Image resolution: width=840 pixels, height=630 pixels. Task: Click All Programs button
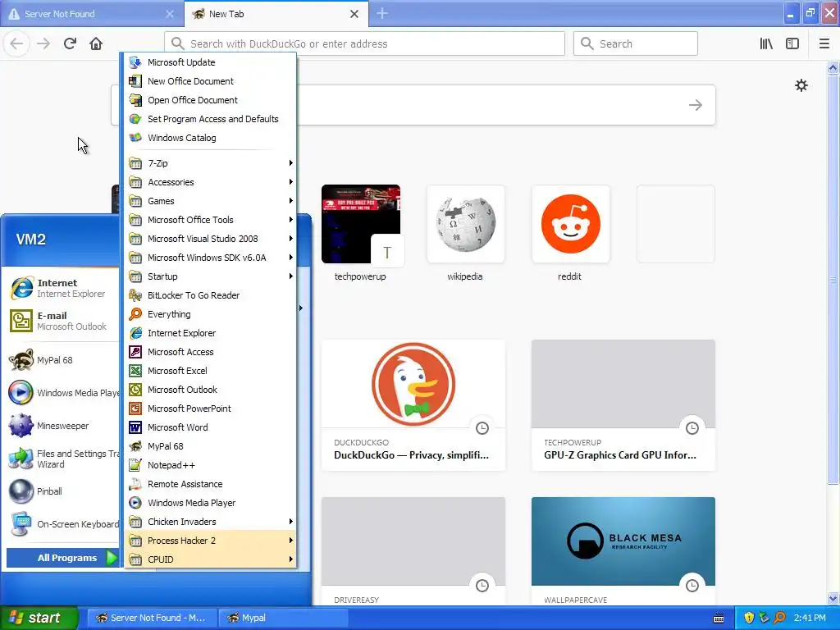click(x=62, y=558)
